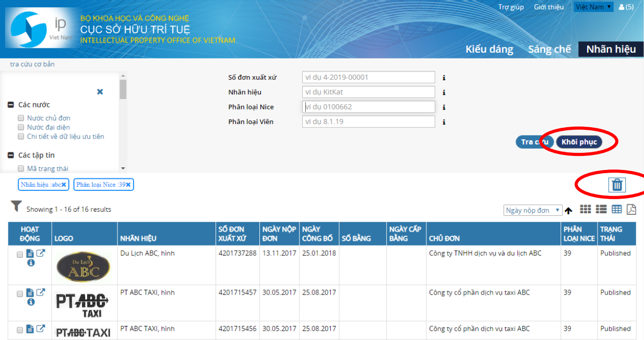
Task: Tick Chi tiết về dữ liệu ưu tiên checkbox
Action: (21, 137)
